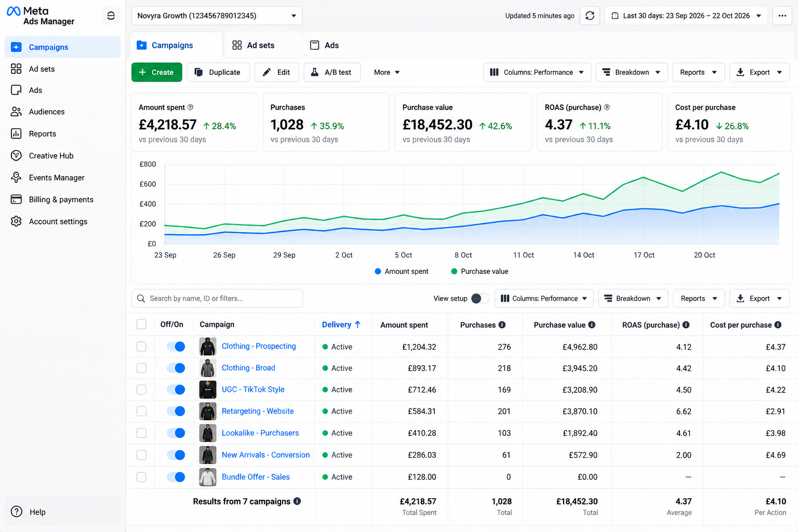Toggle the View setup switch
Image resolution: width=798 pixels, height=532 pixels.
click(x=480, y=298)
